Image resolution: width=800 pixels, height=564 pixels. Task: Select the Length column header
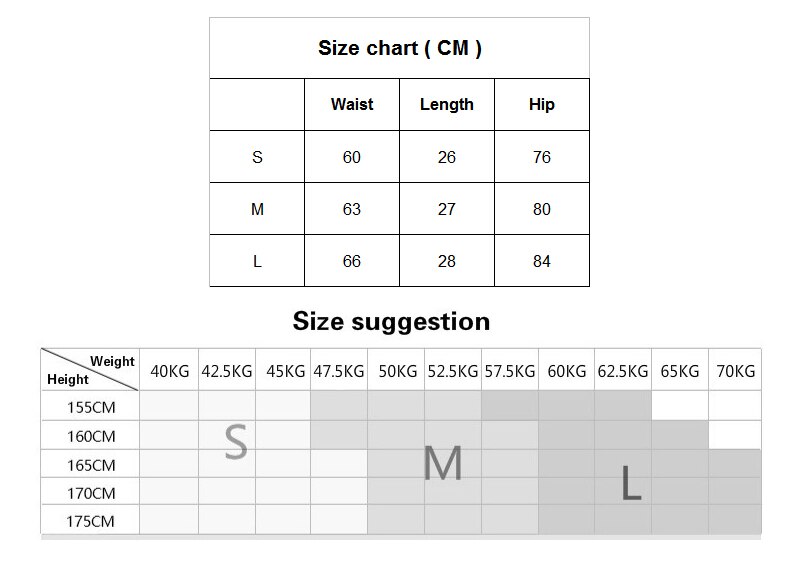(446, 104)
